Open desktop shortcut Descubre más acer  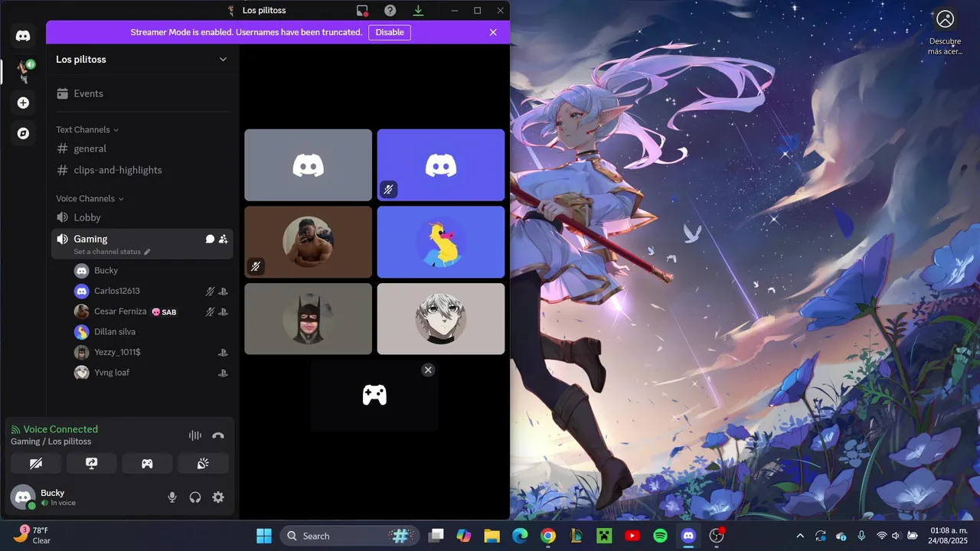[945, 33]
